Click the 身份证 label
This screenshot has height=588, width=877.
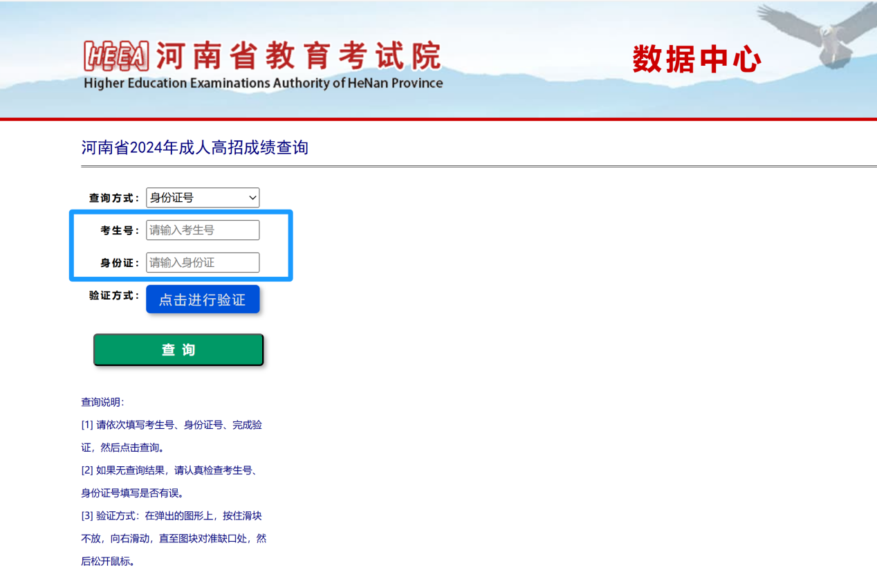coord(120,263)
